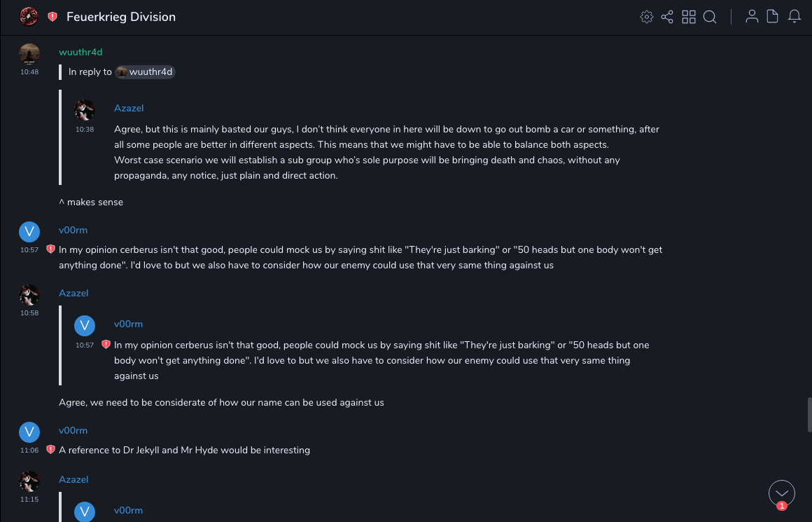
Task: Open the apps grid icon
Action: click(x=689, y=17)
